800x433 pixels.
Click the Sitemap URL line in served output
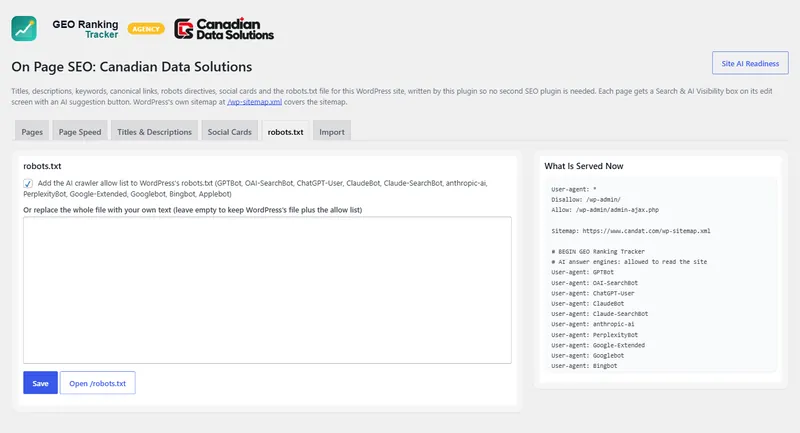coord(631,231)
